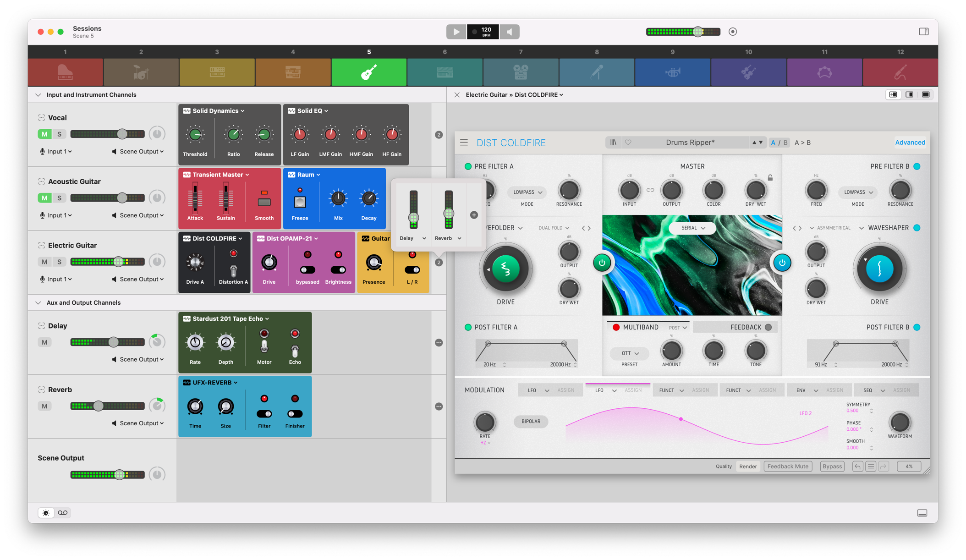Image resolution: width=966 pixels, height=560 pixels.
Task: Click the master input/output link icon
Action: tap(650, 190)
